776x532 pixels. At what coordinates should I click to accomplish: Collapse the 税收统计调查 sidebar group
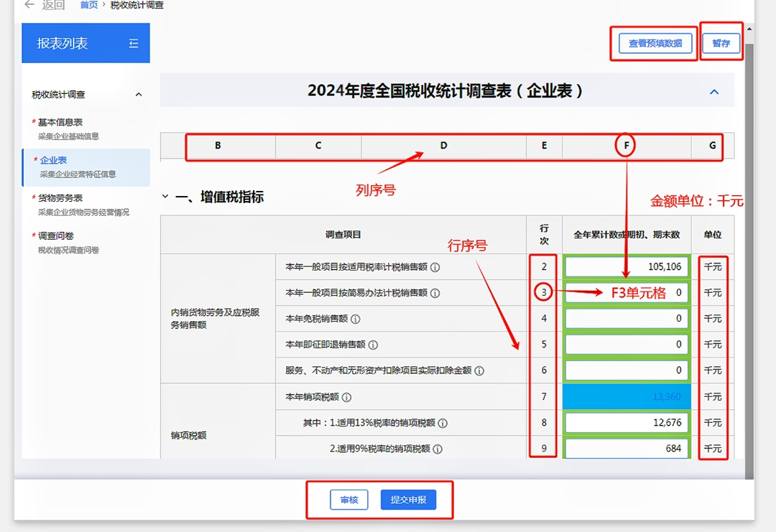pos(139,95)
